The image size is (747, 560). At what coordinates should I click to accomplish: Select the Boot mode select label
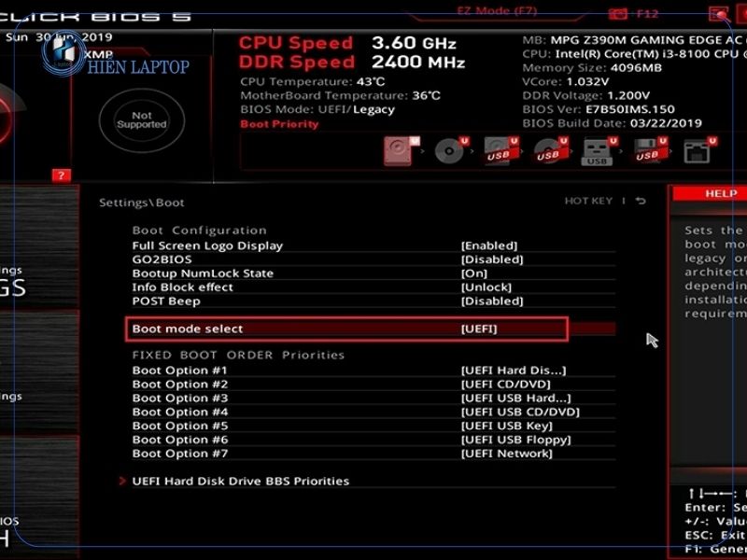[x=188, y=329]
